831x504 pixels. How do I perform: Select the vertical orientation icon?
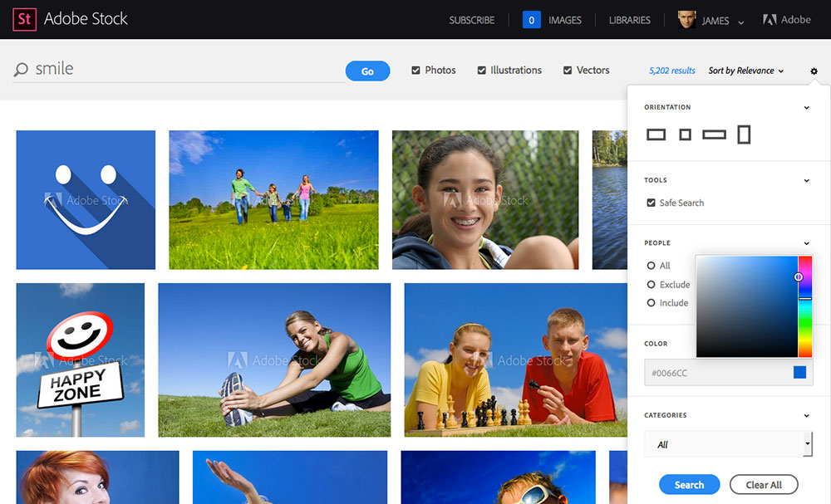pos(744,135)
